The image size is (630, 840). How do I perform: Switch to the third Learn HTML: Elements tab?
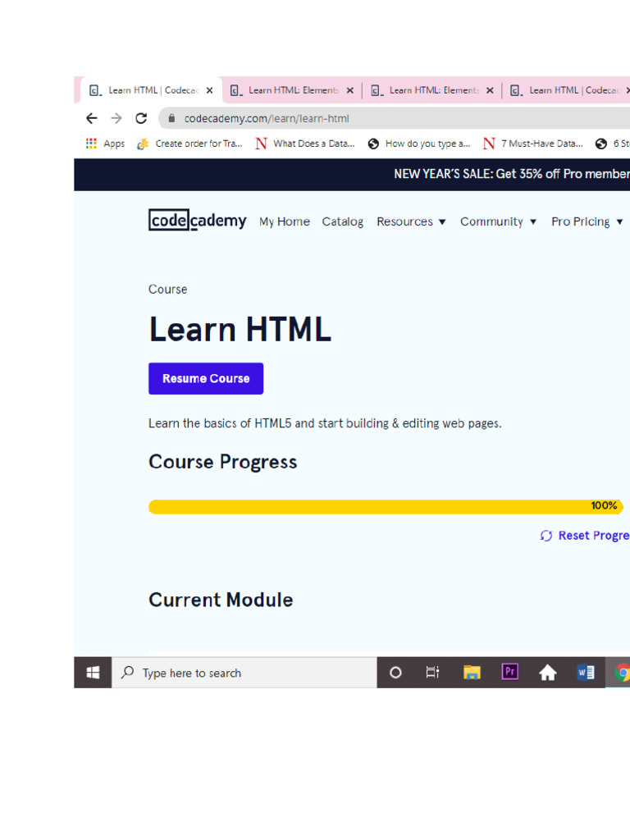pos(431,90)
